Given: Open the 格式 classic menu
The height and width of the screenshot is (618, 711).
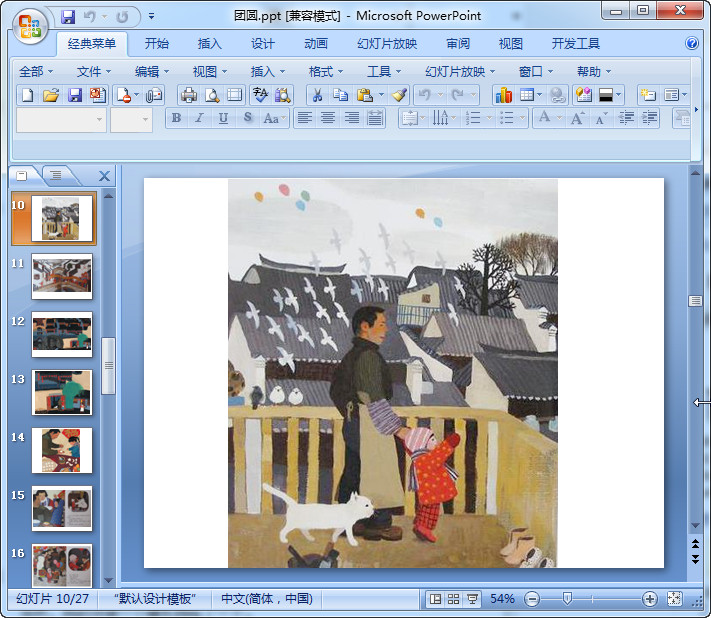Looking at the screenshot, I should point(326,71).
